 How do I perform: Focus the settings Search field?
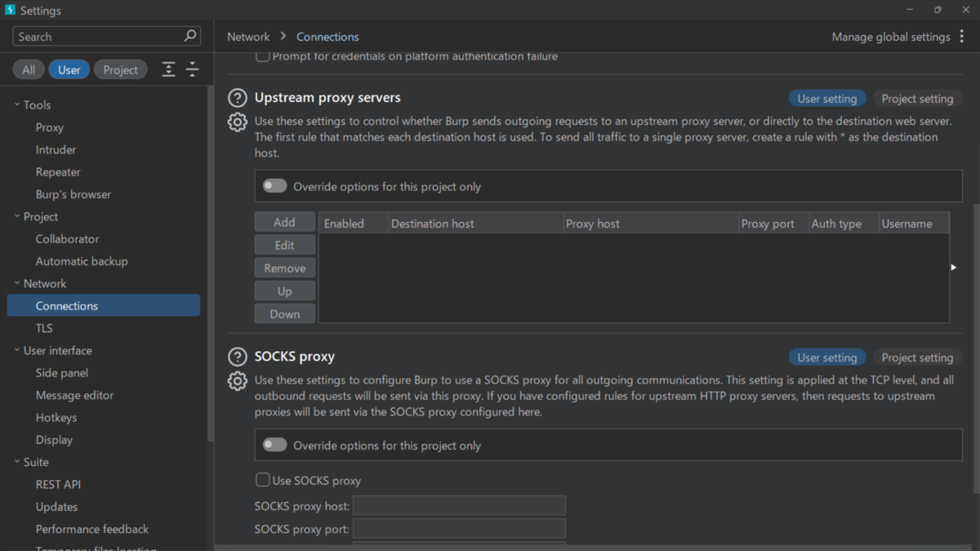point(98,36)
